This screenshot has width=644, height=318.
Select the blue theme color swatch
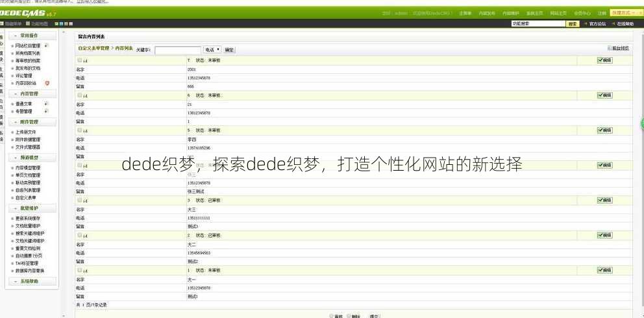click(x=61, y=24)
